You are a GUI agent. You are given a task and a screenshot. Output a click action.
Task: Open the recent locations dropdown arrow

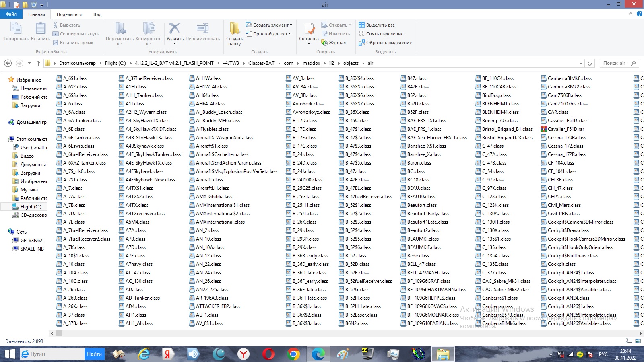click(29, 63)
